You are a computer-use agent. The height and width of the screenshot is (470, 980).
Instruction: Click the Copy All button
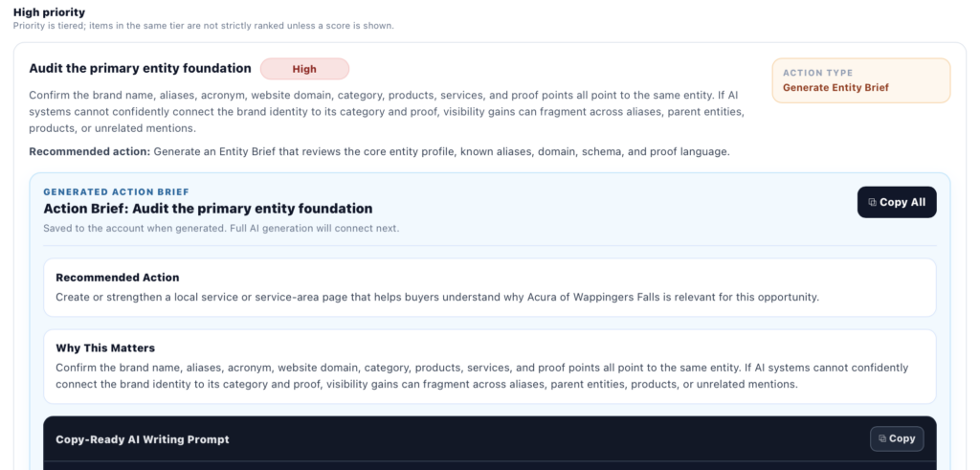[x=896, y=202]
